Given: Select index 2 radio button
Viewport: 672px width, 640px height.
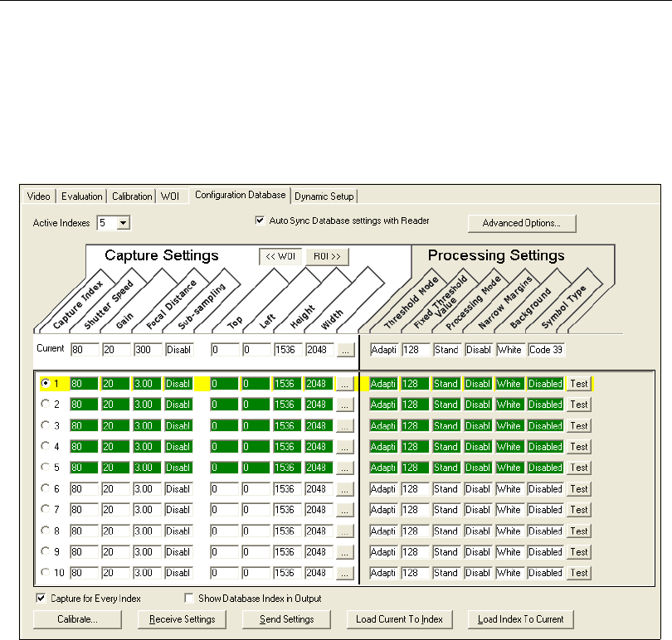Looking at the screenshot, I should pyautogui.click(x=45, y=404).
